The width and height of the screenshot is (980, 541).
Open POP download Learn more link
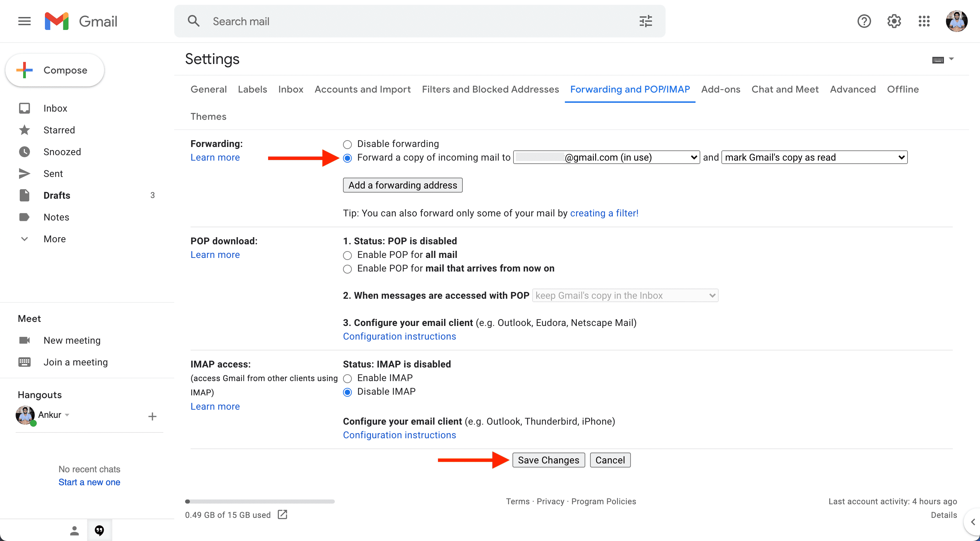(x=215, y=255)
